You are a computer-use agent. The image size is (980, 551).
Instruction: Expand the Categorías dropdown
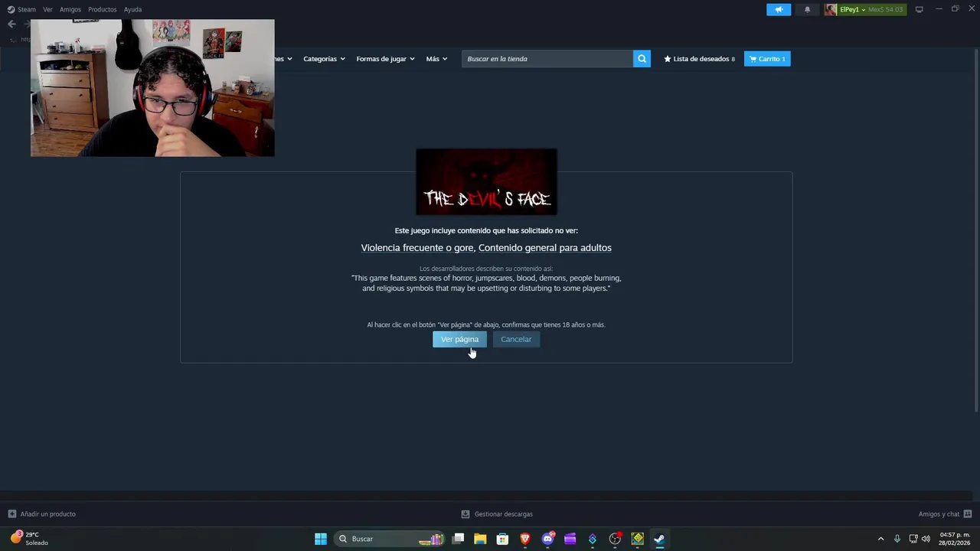tap(324, 59)
